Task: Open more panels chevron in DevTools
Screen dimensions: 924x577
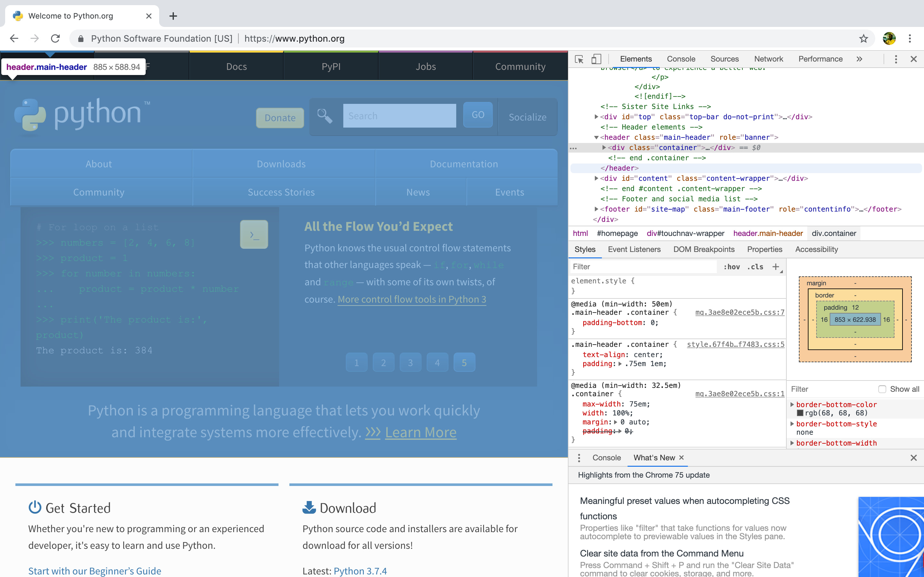Action: tap(859, 59)
